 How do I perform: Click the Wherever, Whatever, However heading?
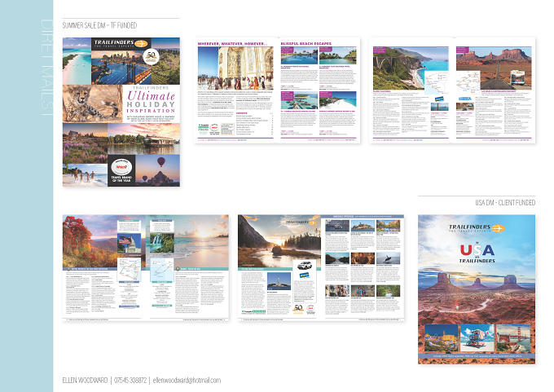232,44
